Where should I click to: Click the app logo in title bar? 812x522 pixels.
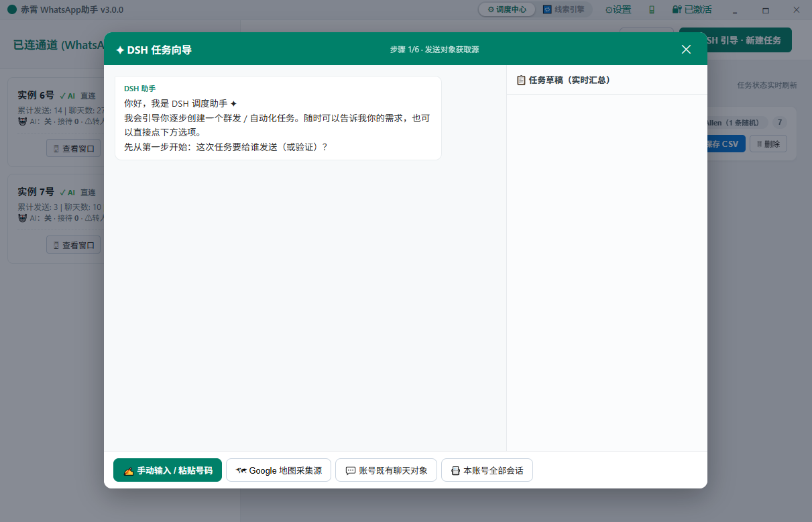(11, 9)
